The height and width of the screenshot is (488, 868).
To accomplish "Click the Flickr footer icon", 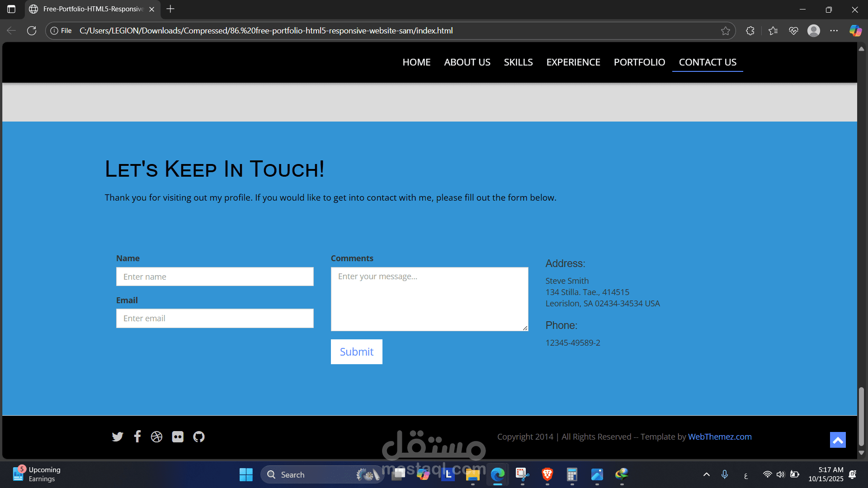I will [x=178, y=437].
